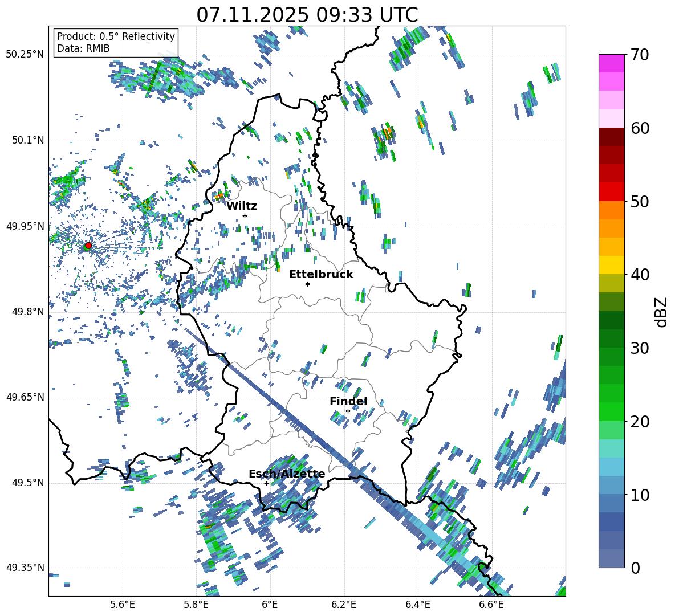The height and width of the screenshot is (616, 675).
Task: Click the 70 tick on colorbar
Action: point(640,55)
